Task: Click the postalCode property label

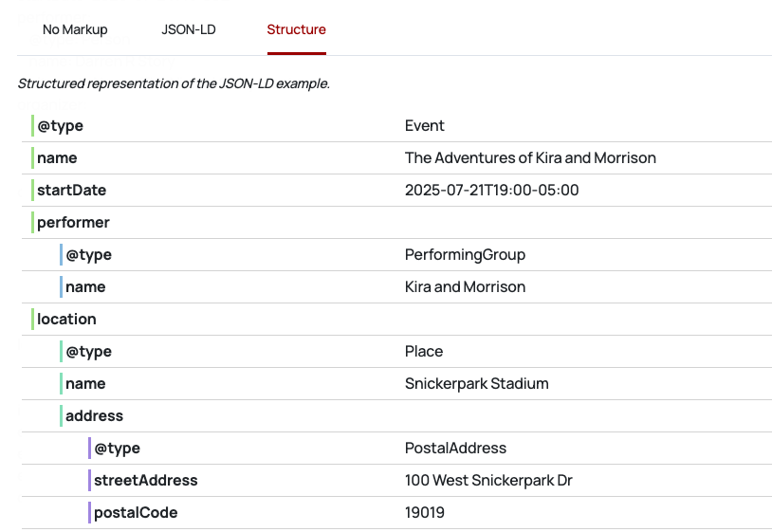Action: coord(136,513)
